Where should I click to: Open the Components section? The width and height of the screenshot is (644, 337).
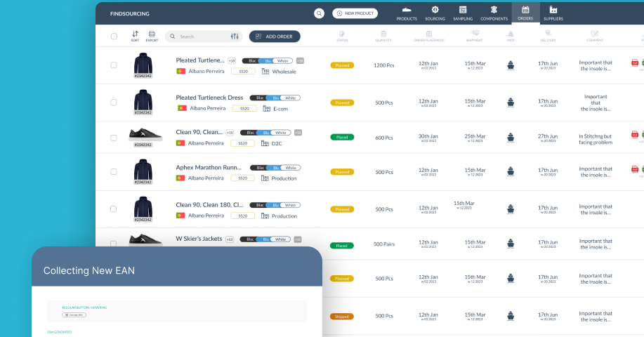click(x=493, y=13)
